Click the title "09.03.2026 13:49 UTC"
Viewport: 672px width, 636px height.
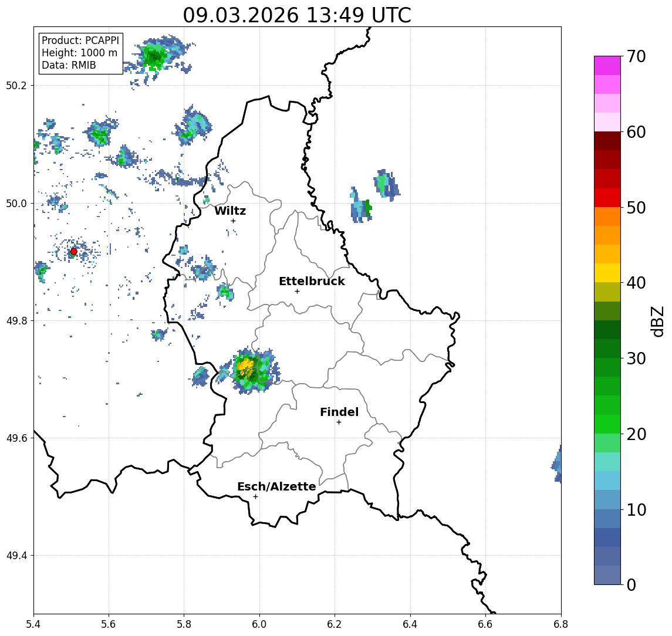click(297, 15)
